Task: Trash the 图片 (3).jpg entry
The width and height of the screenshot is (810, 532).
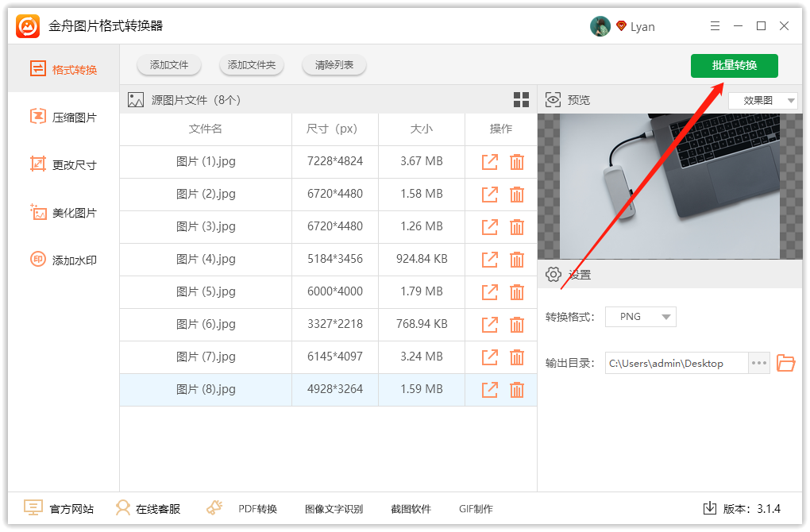Action: pos(517,227)
